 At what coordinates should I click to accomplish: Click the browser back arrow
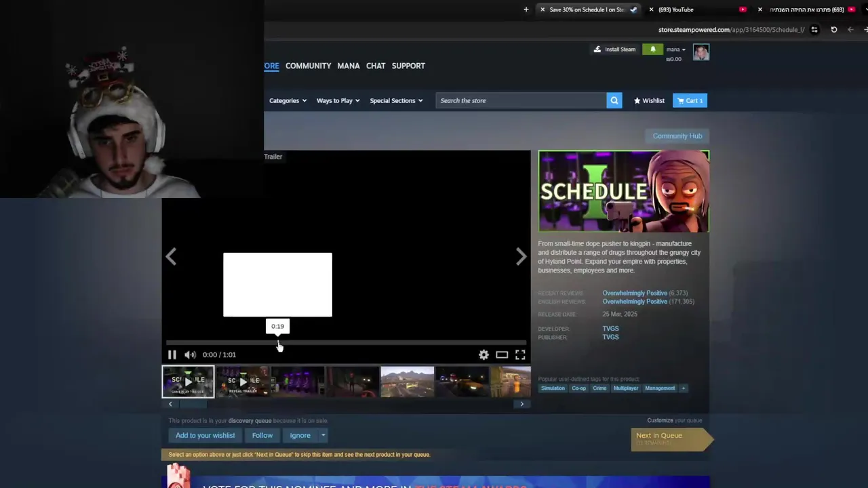tap(850, 30)
